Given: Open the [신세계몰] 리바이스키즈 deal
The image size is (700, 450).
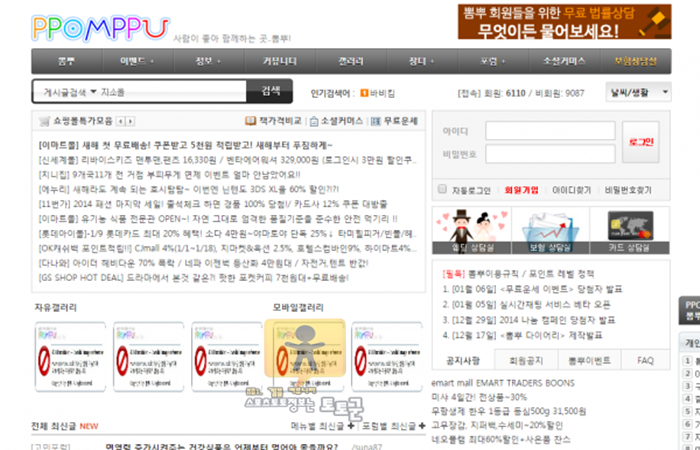Looking at the screenshot, I should pyautogui.click(x=228, y=160).
